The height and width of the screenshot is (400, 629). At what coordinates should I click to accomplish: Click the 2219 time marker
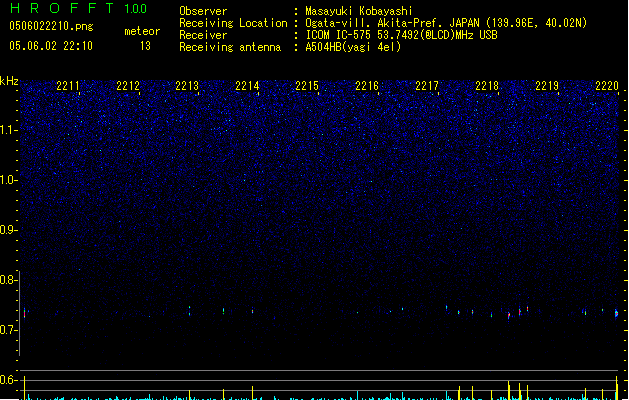(547, 85)
